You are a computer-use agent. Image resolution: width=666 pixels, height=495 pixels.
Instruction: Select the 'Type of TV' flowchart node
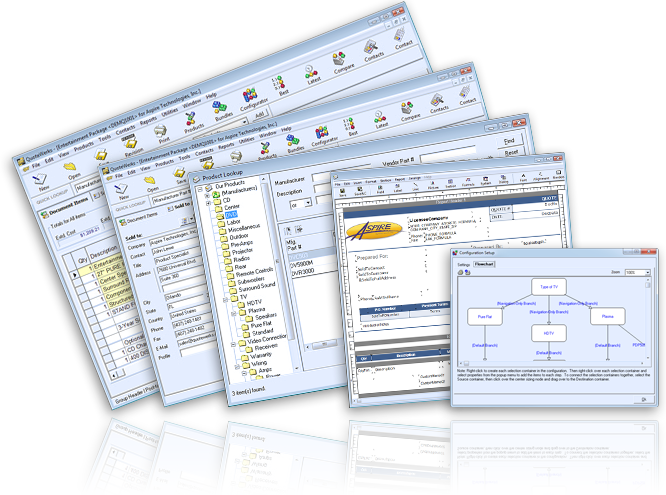[x=548, y=286]
